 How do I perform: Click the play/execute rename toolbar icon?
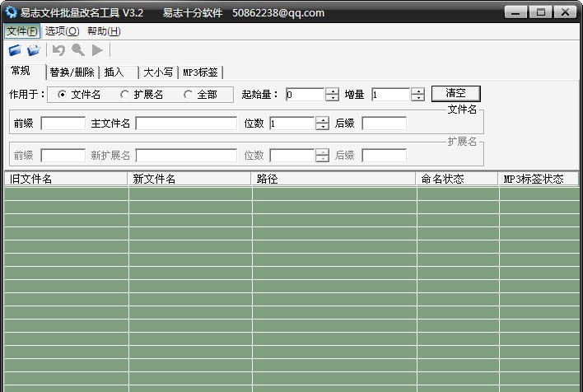[97, 50]
